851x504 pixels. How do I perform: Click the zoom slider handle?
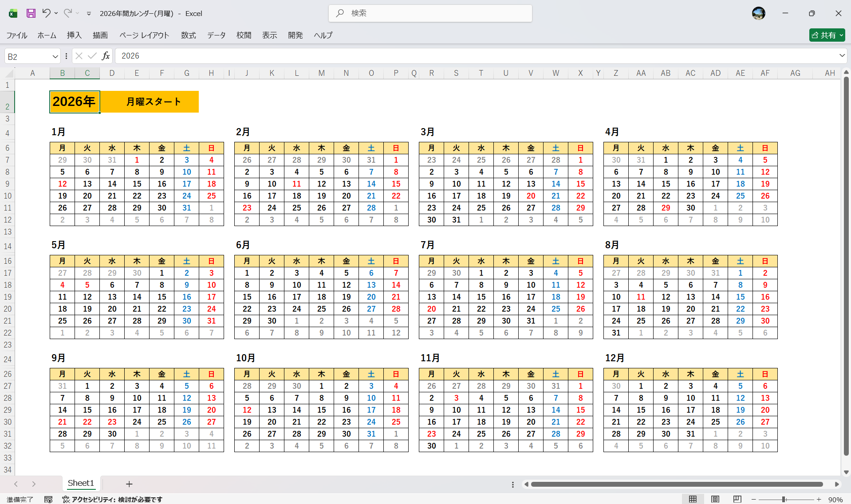[784, 500]
